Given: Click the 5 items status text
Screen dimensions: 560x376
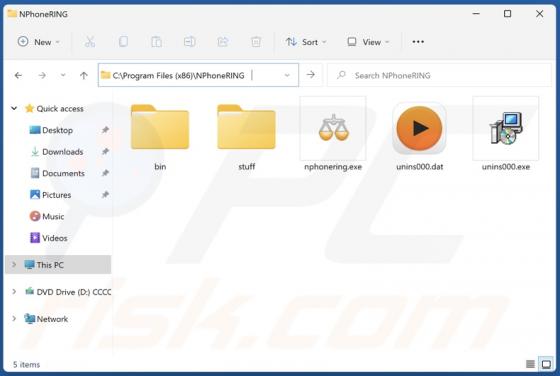Looking at the screenshot, I should tap(26, 365).
